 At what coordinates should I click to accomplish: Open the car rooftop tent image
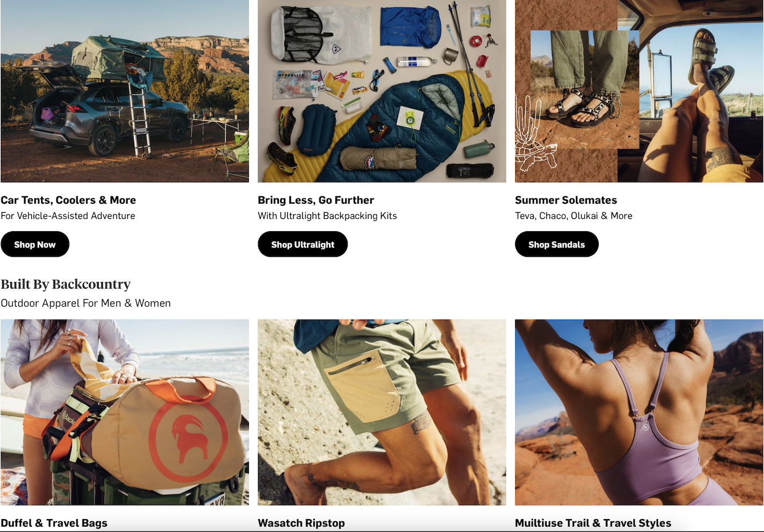pyautogui.click(x=124, y=91)
